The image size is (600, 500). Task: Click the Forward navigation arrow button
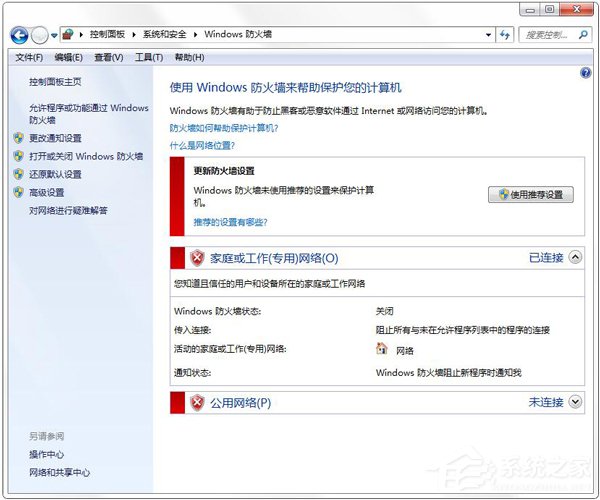(x=39, y=36)
